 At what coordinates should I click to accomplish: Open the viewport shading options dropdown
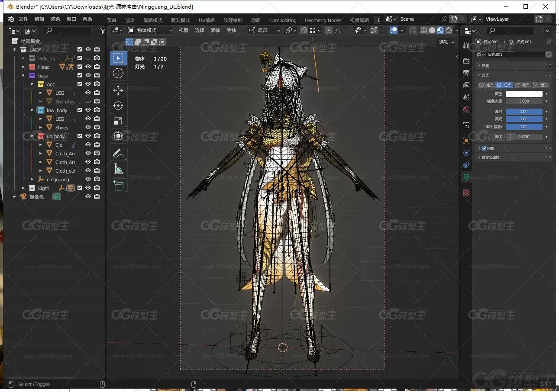click(457, 30)
